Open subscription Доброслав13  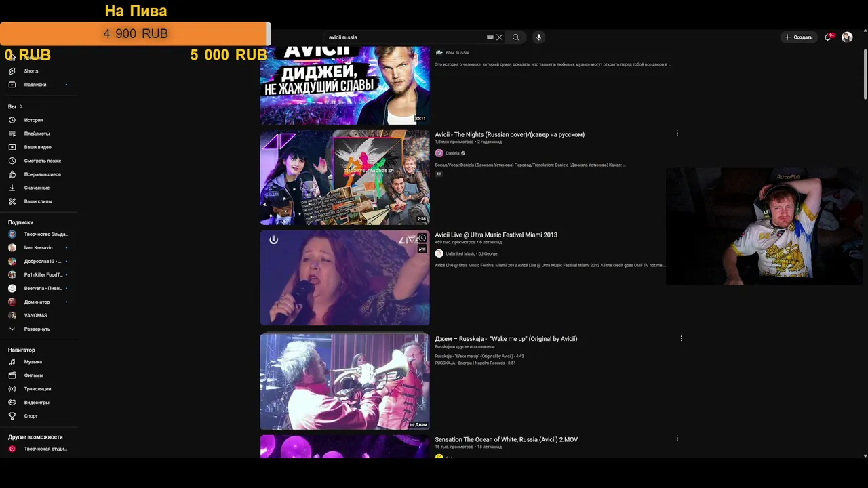(42, 261)
